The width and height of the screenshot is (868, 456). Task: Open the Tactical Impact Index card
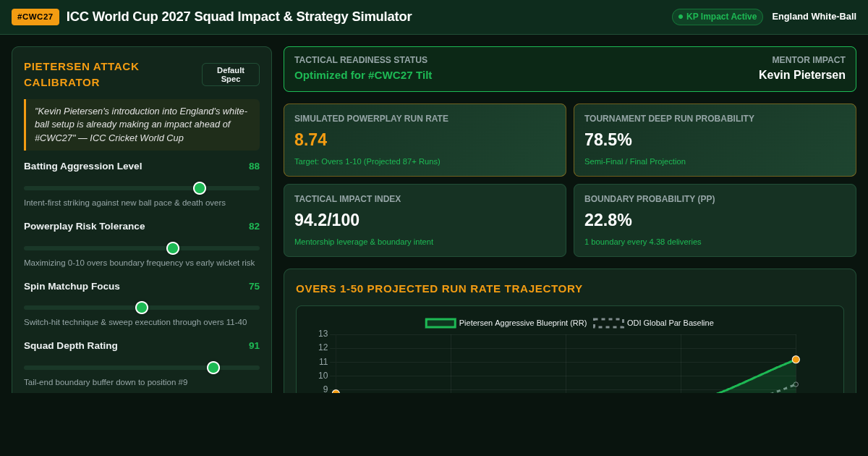tap(425, 220)
